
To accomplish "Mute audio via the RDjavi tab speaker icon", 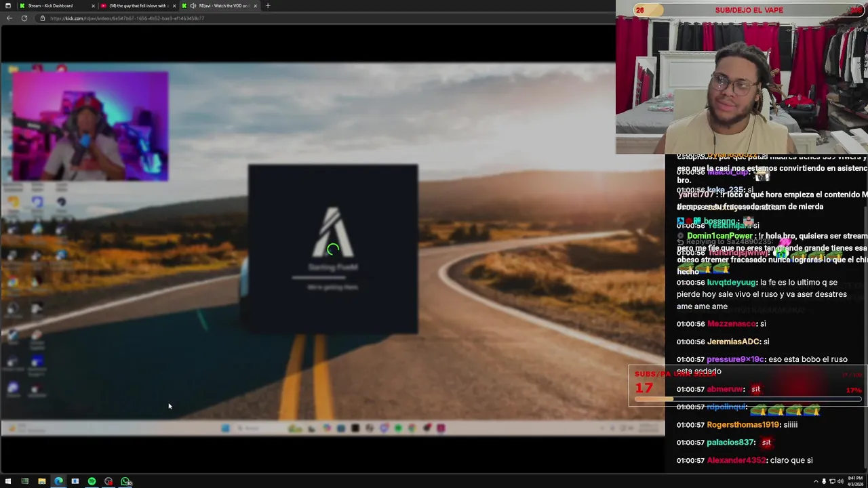I will (x=193, y=5).
